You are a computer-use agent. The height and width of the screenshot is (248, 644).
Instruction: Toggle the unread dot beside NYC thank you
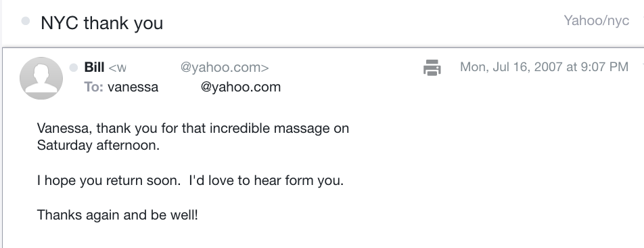[26, 21]
